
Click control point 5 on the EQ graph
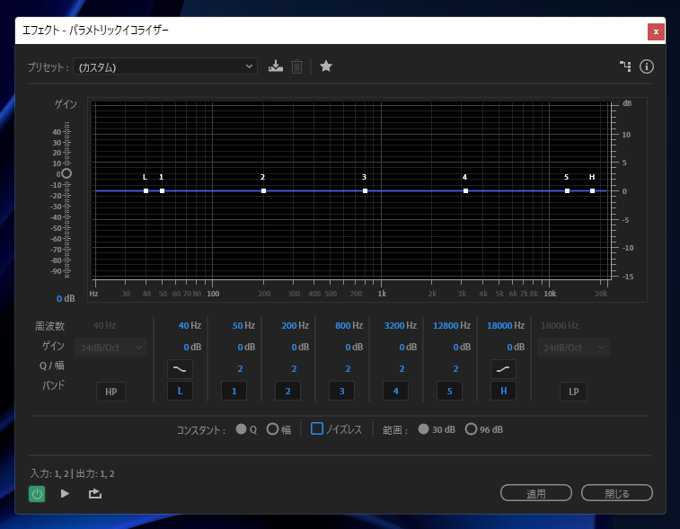(x=567, y=191)
